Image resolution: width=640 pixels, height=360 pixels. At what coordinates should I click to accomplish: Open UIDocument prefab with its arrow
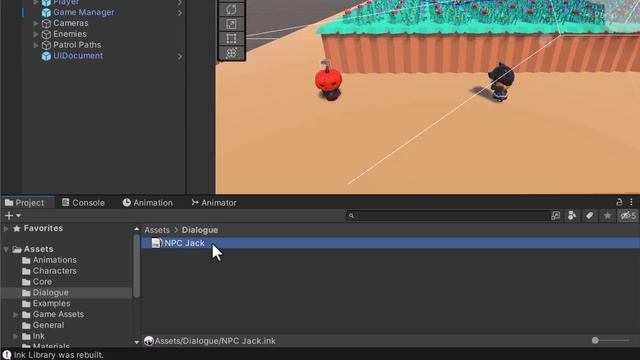click(180, 56)
